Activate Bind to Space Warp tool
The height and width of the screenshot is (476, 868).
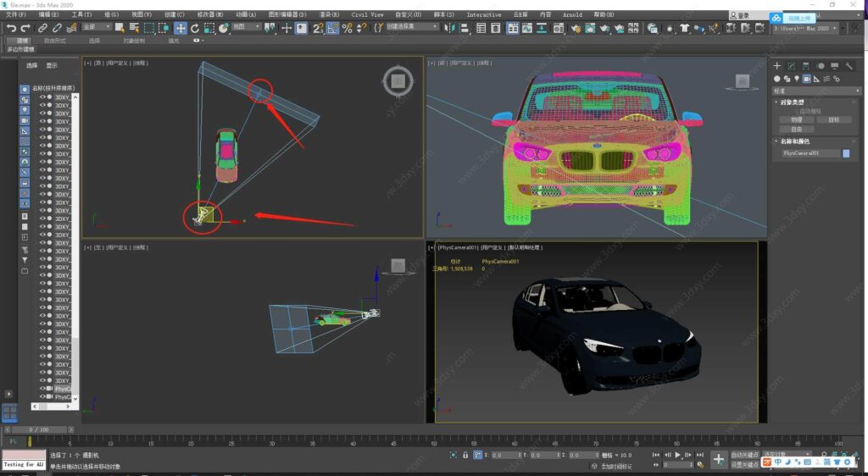point(71,28)
